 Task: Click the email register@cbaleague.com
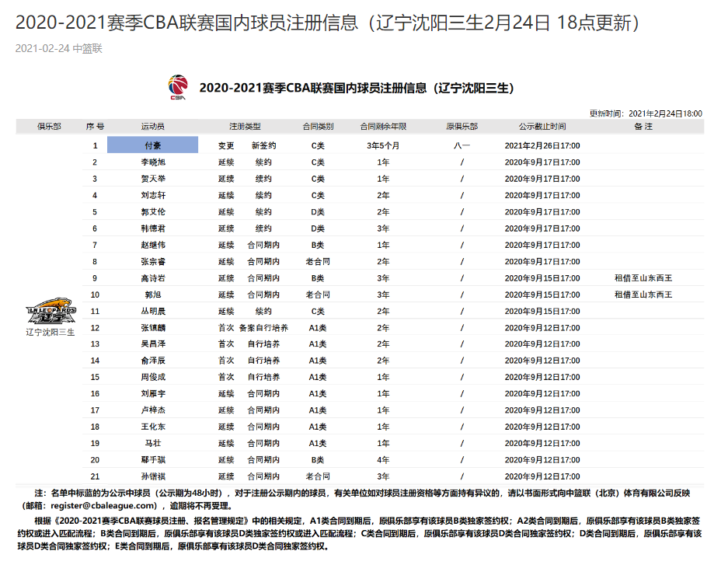point(103,506)
